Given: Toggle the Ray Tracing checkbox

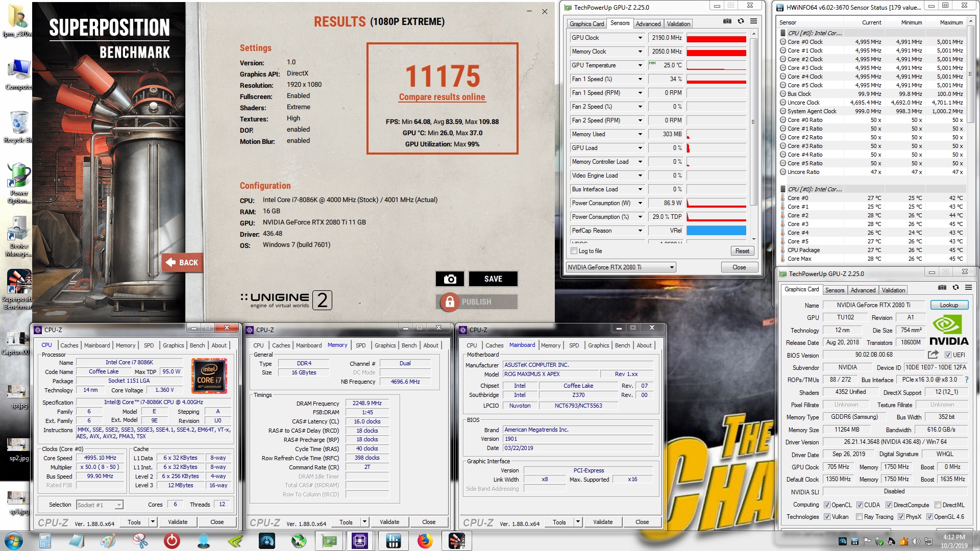Looking at the screenshot, I should pos(859,517).
